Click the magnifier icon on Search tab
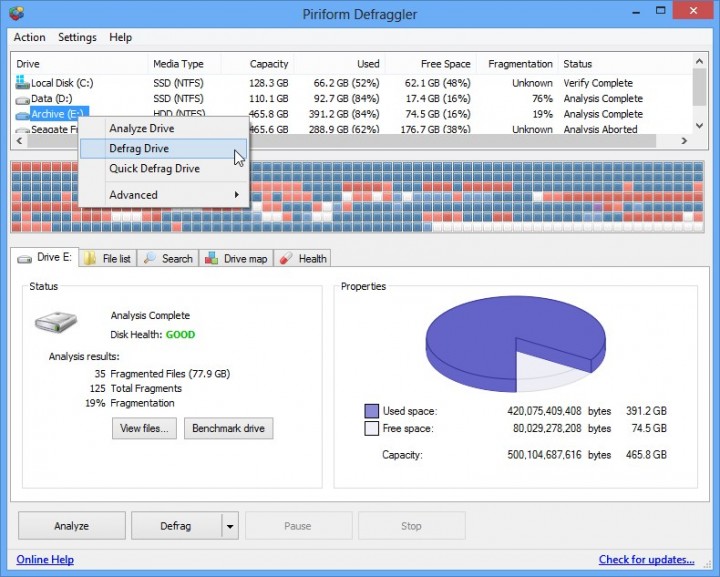The height and width of the screenshot is (577, 720). click(x=149, y=258)
